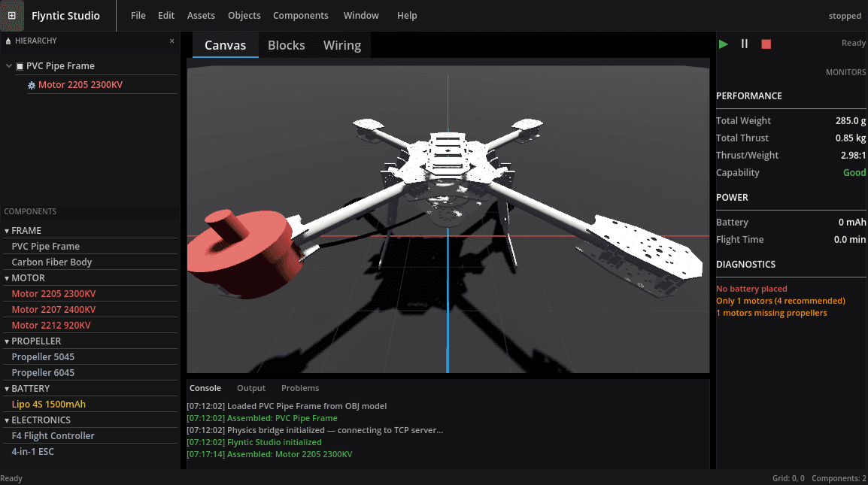Click the gear icon beside Motor 2205 2300KV
The width and height of the screenshot is (868, 485).
(32, 85)
